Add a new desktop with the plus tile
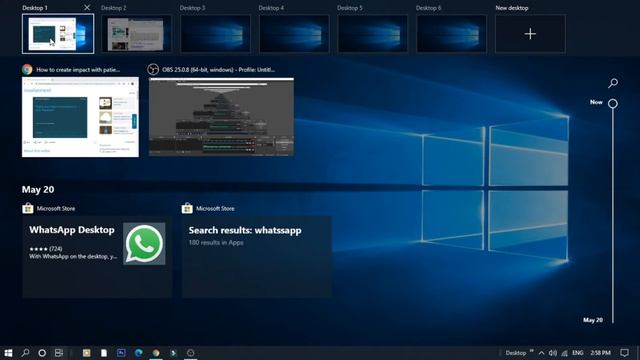Viewport: 640px width, 360px height. coord(530,34)
